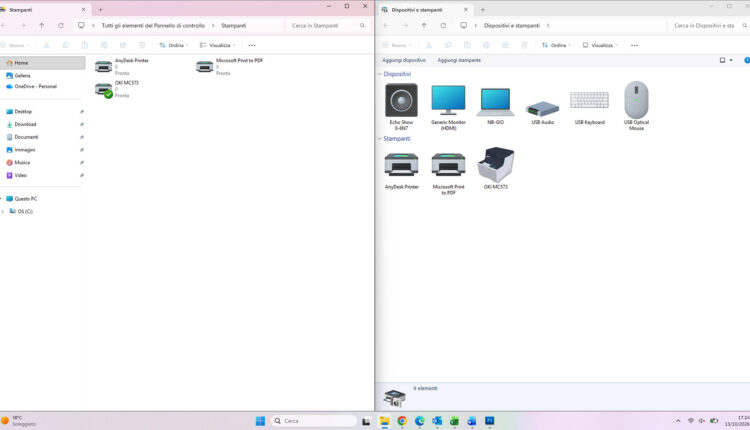Screen dimensions: 750x430
Task: Open Ordina dropdown in Stampanti window
Action: click(174, 45)
